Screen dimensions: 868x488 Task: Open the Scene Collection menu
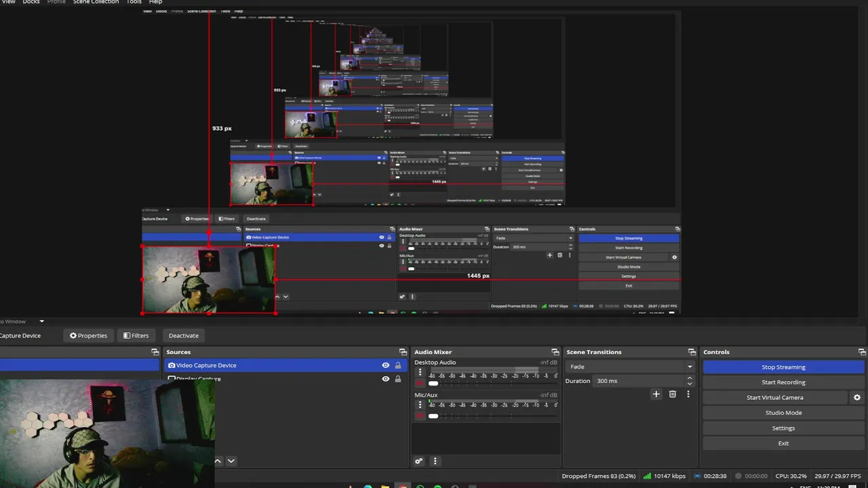(96, 2)
